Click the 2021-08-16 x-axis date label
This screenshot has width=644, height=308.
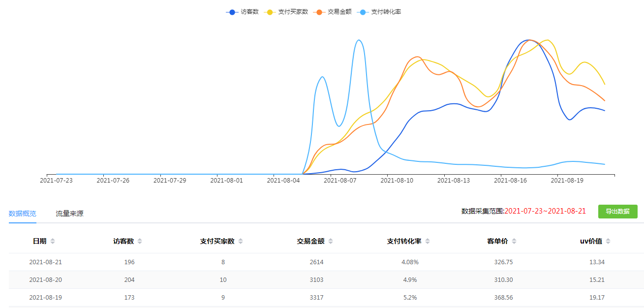(510, 181)
